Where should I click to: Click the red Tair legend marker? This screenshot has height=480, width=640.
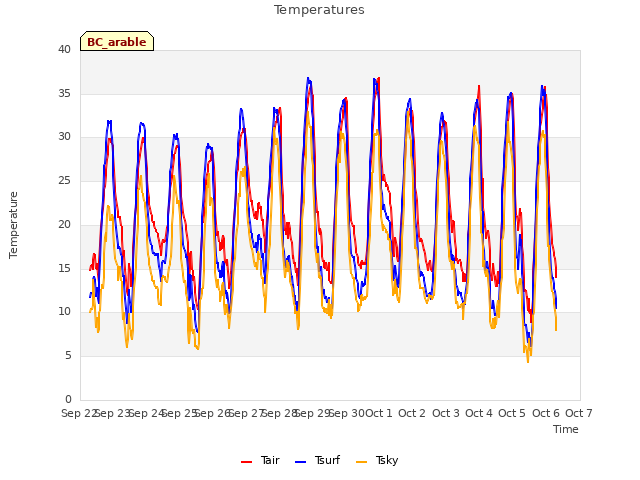(247, 462)
